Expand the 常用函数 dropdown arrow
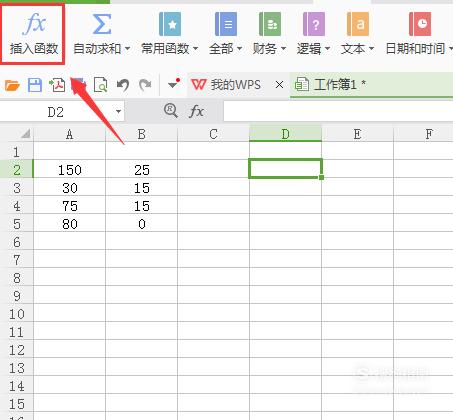The height and width of the screenshot is (420, 453). pos(195,49)
